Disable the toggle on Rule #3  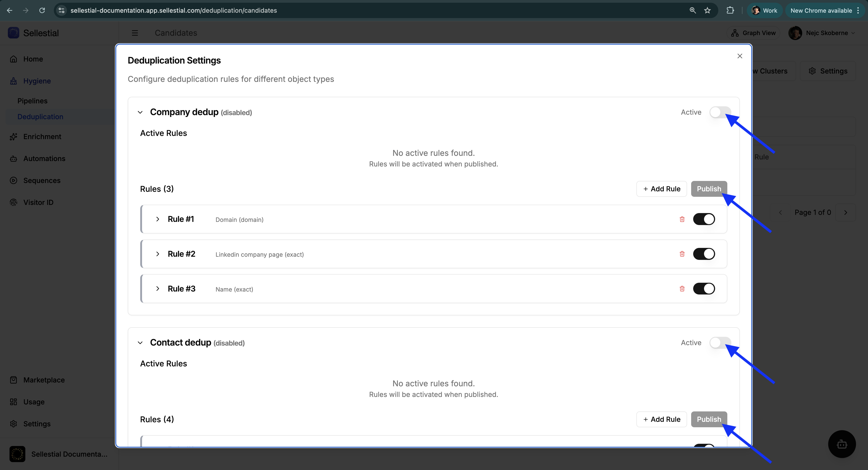click(x=704, y=288)
